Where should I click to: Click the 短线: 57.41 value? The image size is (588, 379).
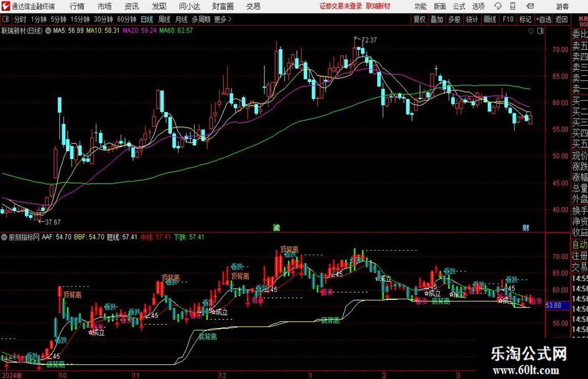(x=122, y=237)
